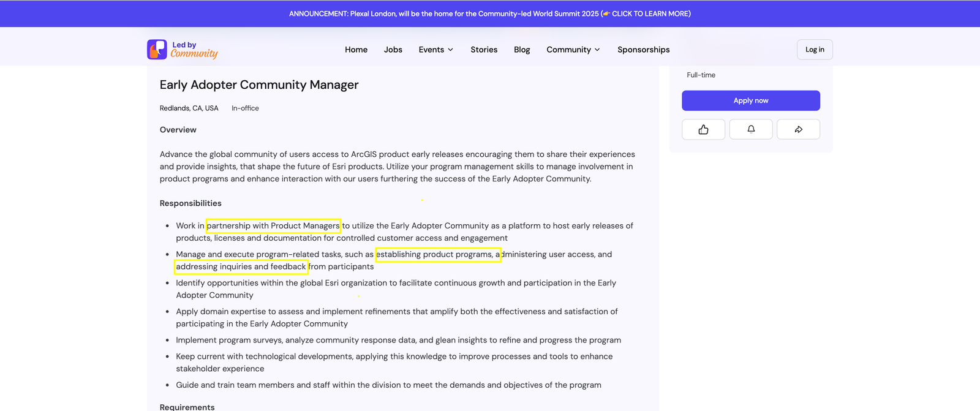Go to the Home page
Screen dimensions: 980x411
coord(356,50)
